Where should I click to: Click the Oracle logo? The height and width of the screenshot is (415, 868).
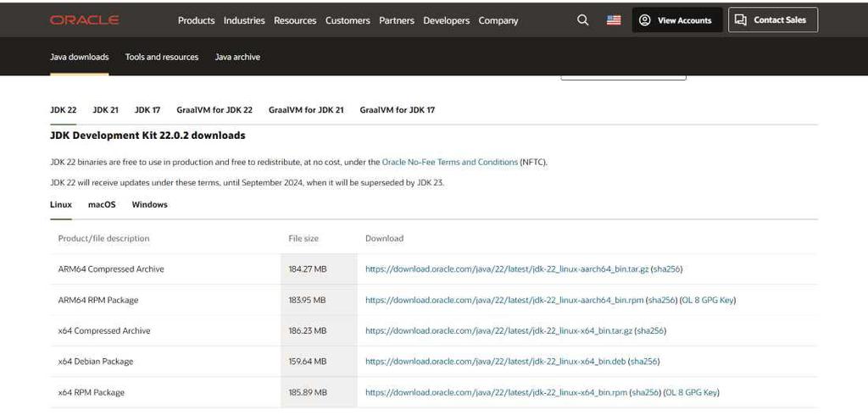click(x=84, y=20)
